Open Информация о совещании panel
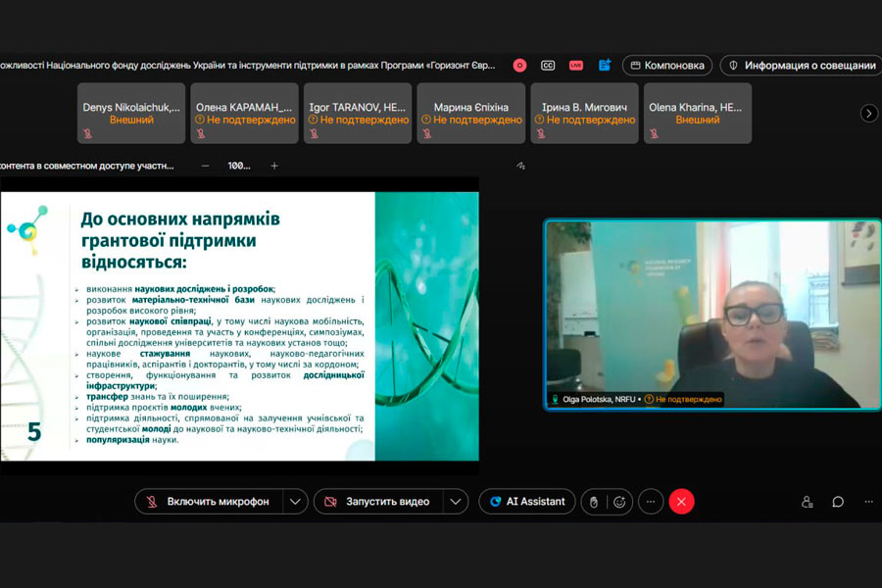882x588 pixels. click(x=801, y=66)
